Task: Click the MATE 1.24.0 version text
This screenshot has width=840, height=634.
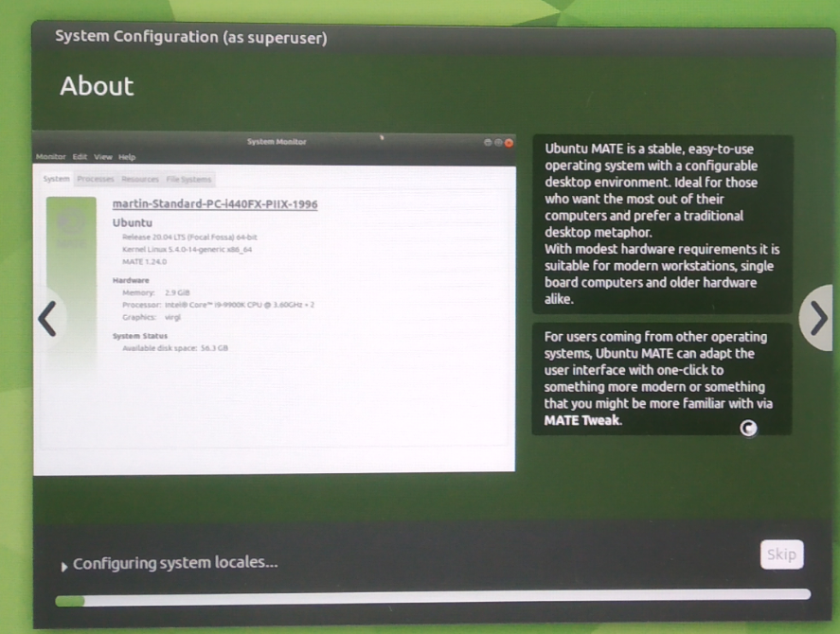Action: click(x=144, y=262)
